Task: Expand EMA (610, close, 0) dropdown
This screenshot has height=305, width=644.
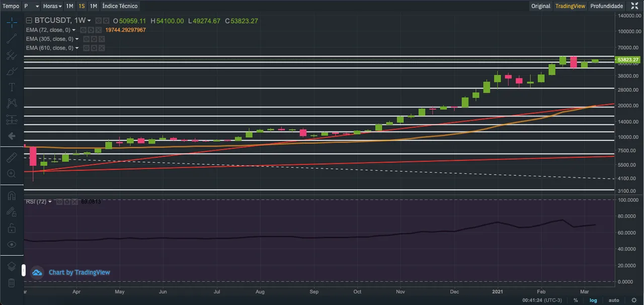Action: [x=77, y=48]
